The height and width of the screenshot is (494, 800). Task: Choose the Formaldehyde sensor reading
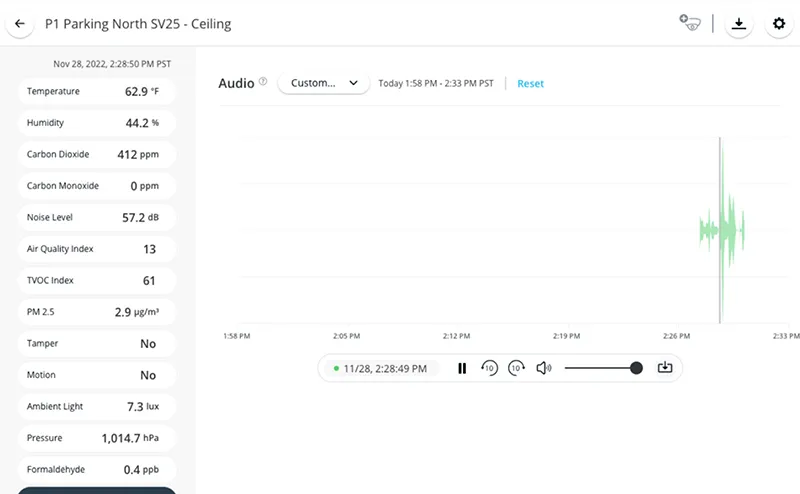[97, 469]
